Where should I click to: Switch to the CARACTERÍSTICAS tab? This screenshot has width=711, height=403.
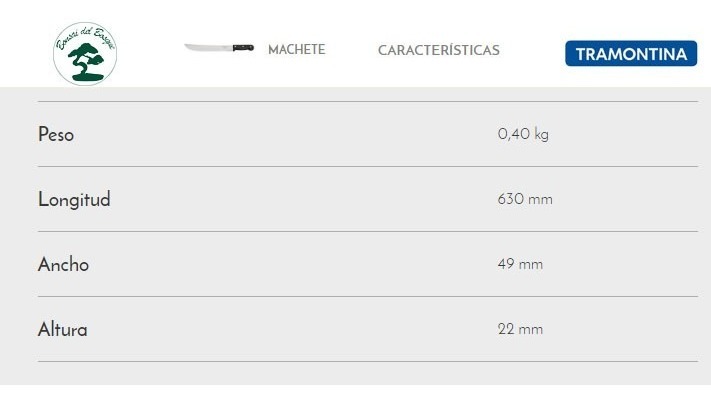(x=439, y=50)
